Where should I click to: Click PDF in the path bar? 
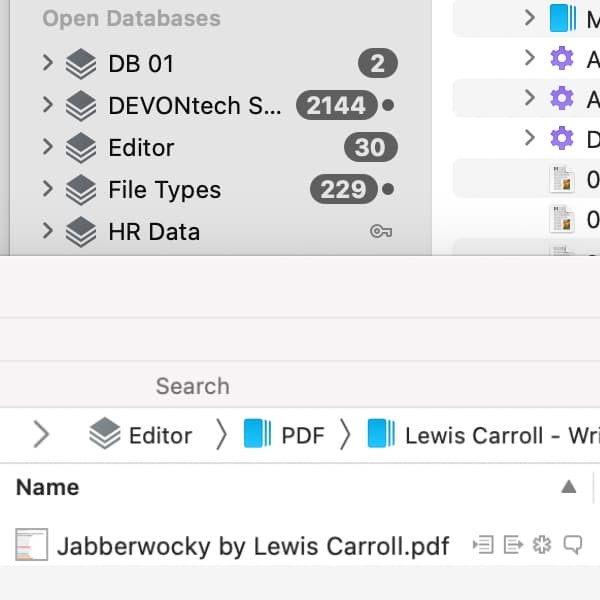tap(303, 436)
